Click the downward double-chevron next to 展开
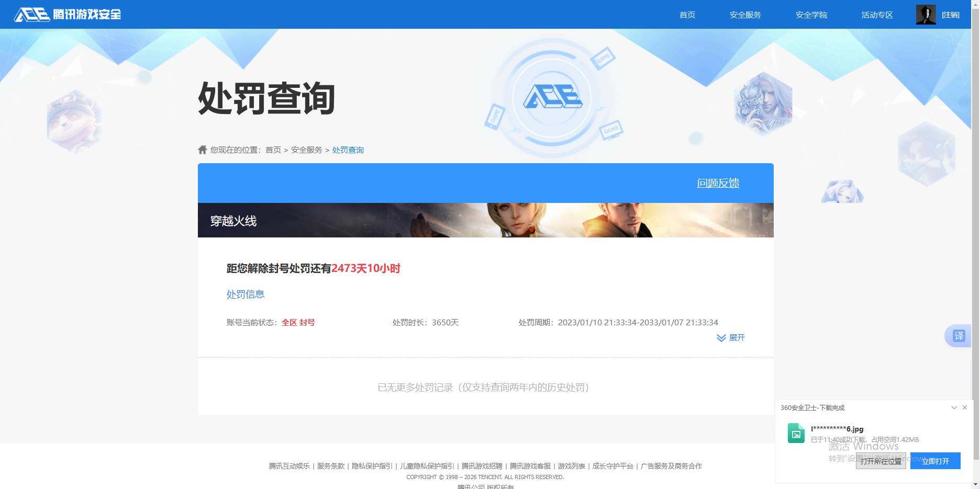The height and width of the screenshot is (489, 980). point(720,338)
